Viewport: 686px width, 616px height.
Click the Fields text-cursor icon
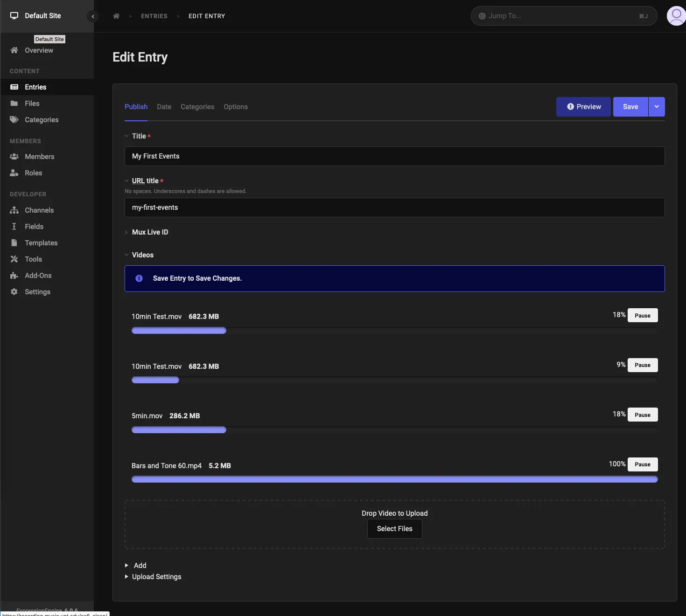(x=14, y=227)
